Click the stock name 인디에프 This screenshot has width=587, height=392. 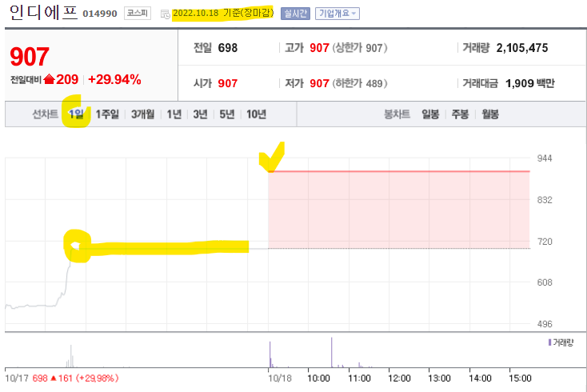pyautogui.click(x=43, y=13)
